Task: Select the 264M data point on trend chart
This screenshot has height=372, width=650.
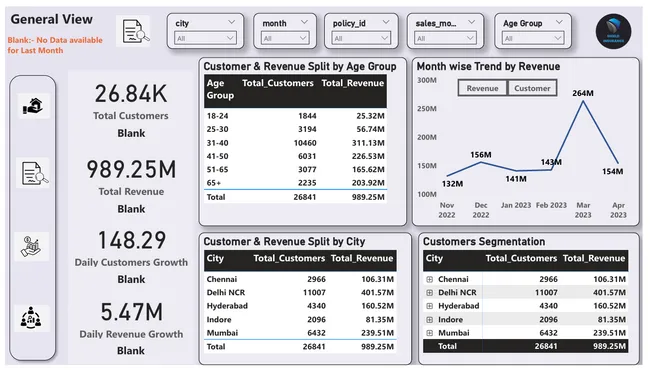Action: pyautogui.click(x=583, y=101)
